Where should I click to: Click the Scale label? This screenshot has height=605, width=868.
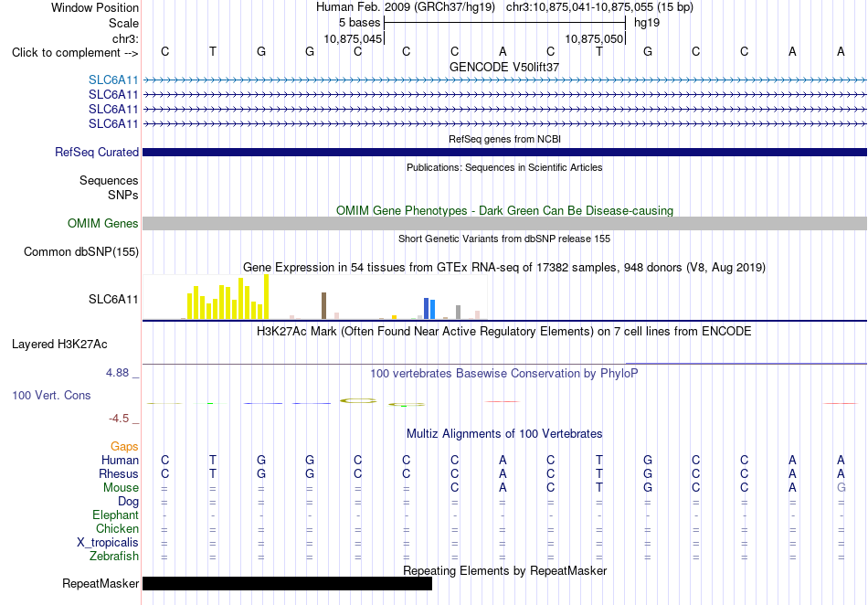click(123, 23)
